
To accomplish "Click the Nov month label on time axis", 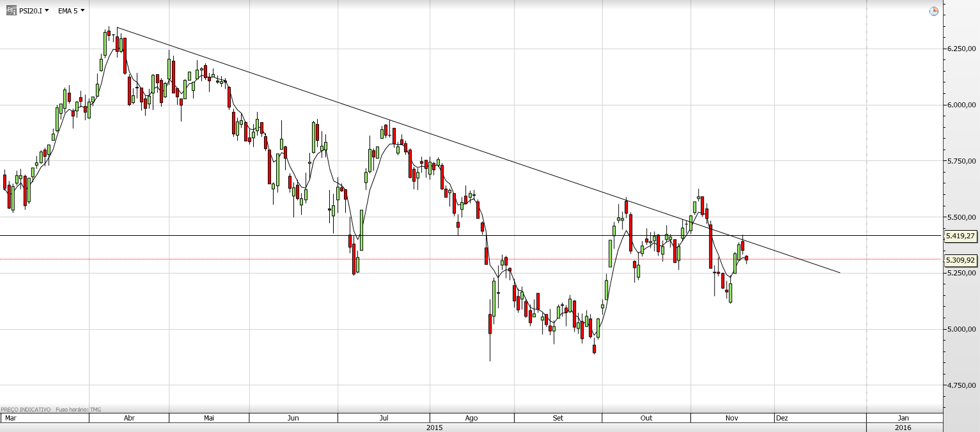I will point(733,419).
